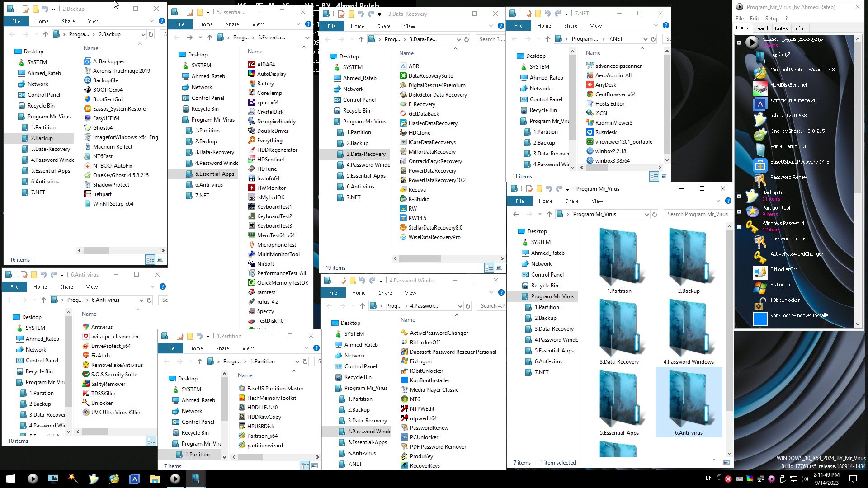Switch 6.Anti-virus window to details view
This screenshot has width=868, height=488.
(151, 441)
